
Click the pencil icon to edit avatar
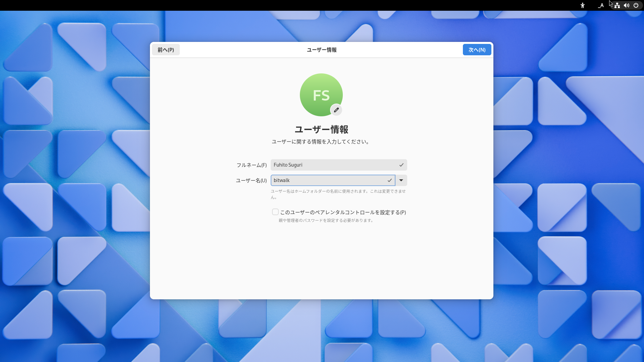pyautogui.click(x=336, y=110)
